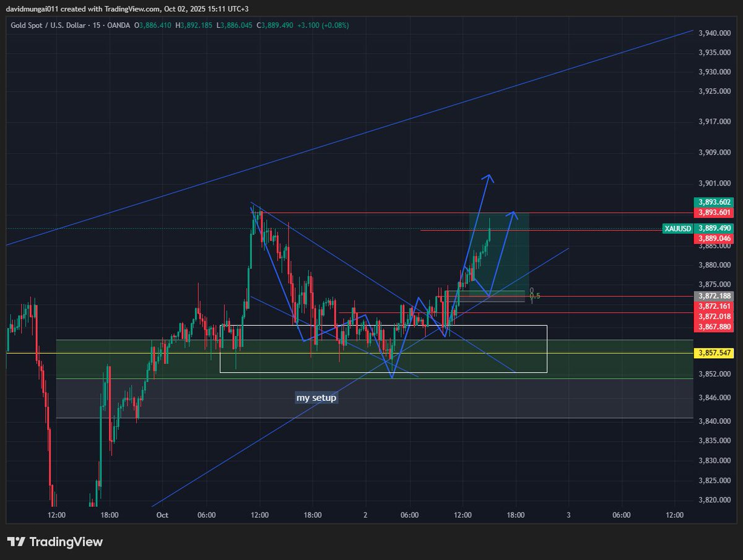Click the red 3,872.018 price tag
This screenshot has width=743, height=560.
pyautogui.click(x=715, y=316)
